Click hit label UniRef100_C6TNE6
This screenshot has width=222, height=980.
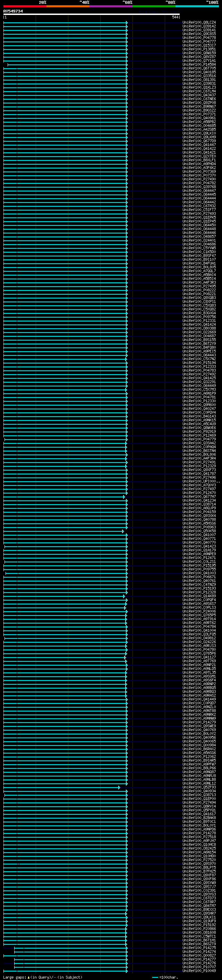[x=199, y=99]
